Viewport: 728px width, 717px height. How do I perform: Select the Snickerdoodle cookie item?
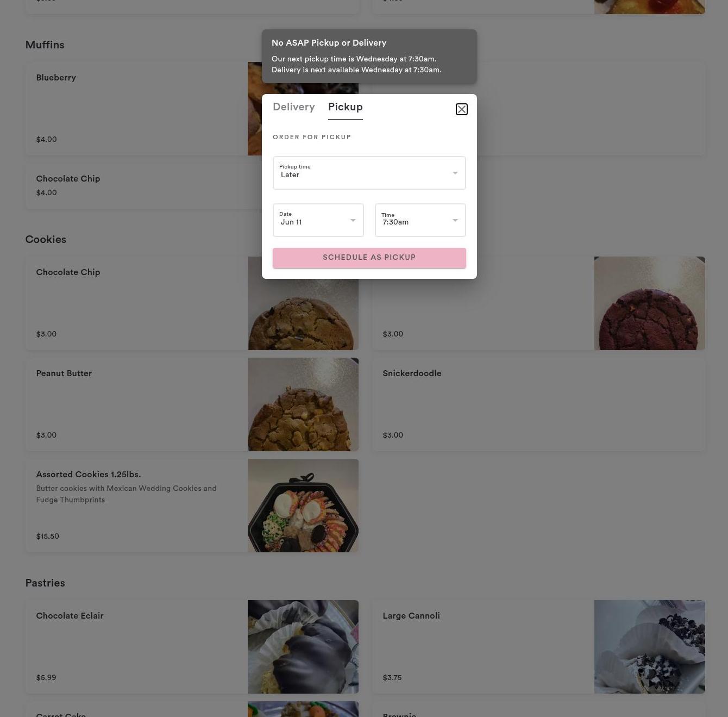pos(538,404)
